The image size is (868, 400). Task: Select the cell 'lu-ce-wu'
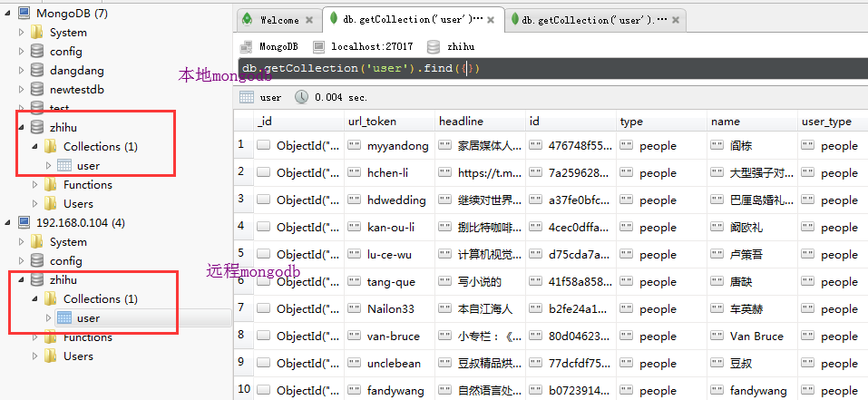[389, 255]
